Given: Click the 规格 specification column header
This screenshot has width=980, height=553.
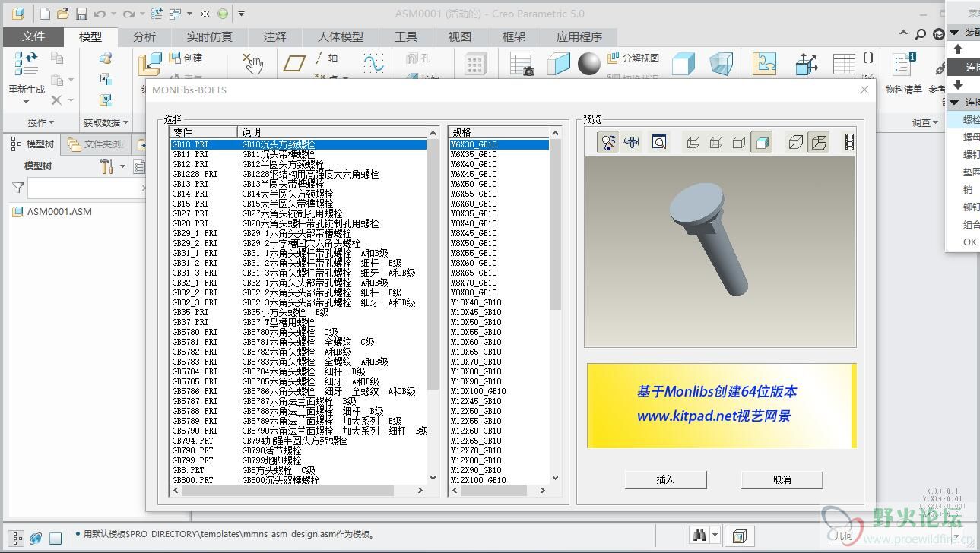Looking at the screenshot, I should 498,132.
